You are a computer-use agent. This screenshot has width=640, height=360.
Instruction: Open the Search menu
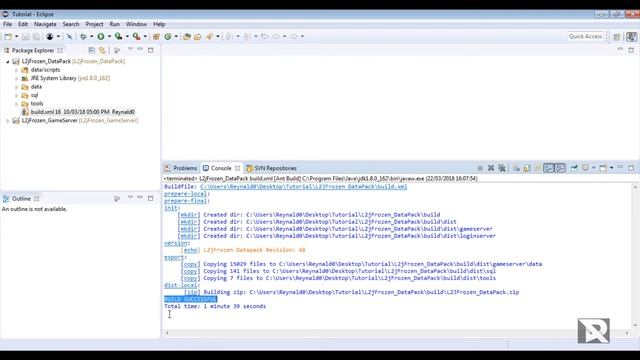click(x=71, y=24)
